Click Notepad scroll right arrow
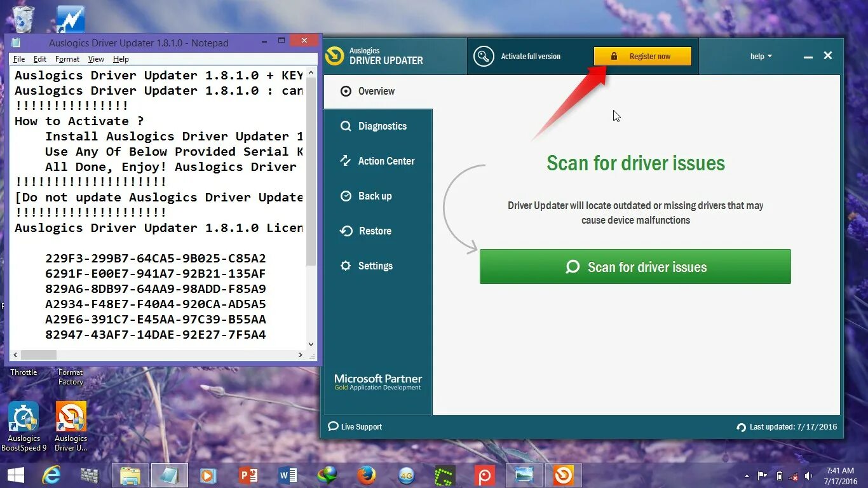This screenshot has height=488, width=868. pos(301,355)
